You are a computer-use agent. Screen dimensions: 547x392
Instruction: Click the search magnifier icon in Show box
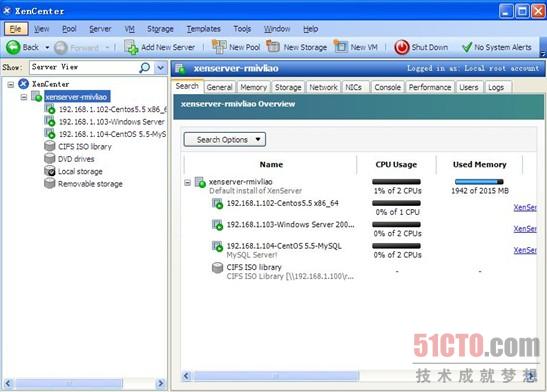(144, 67)
